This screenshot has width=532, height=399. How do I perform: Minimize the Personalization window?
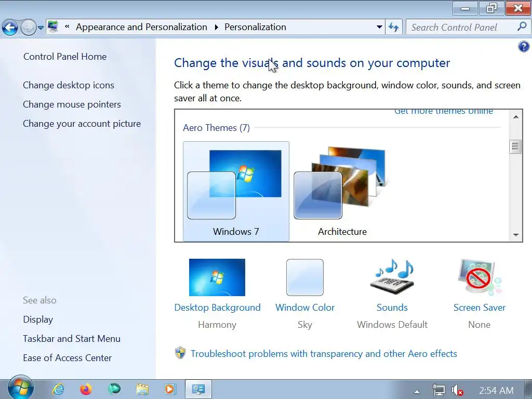[465, 8]
